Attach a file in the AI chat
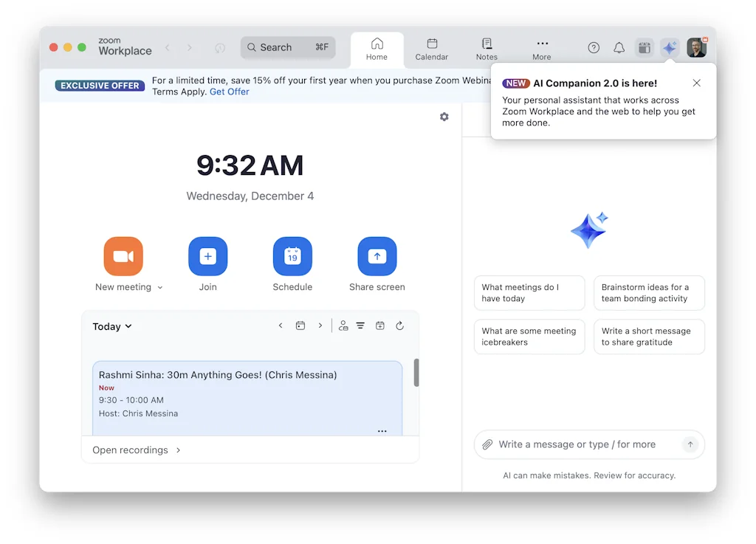 coord(487,444)
